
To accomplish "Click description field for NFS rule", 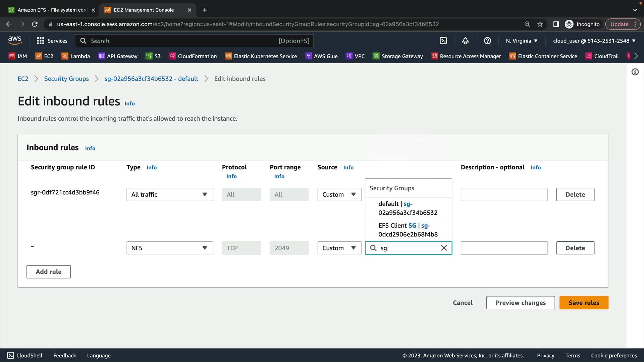I will pos(504,248).
